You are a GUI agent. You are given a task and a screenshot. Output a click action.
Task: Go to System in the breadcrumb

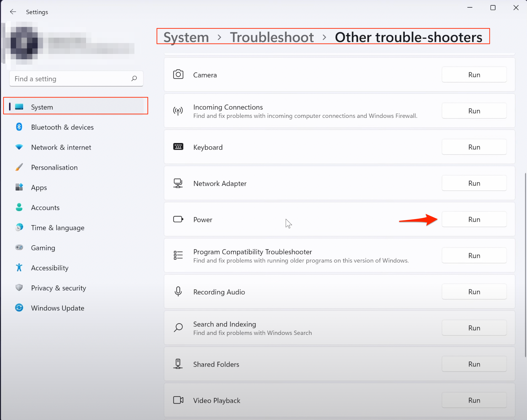[186, 37]
